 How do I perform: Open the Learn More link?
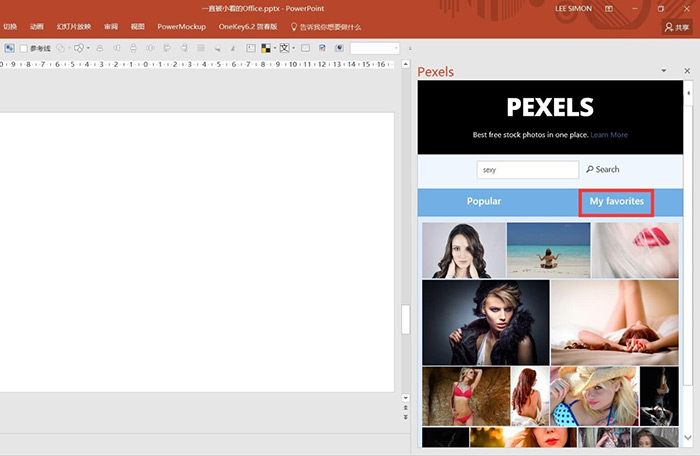coord(609,135)
